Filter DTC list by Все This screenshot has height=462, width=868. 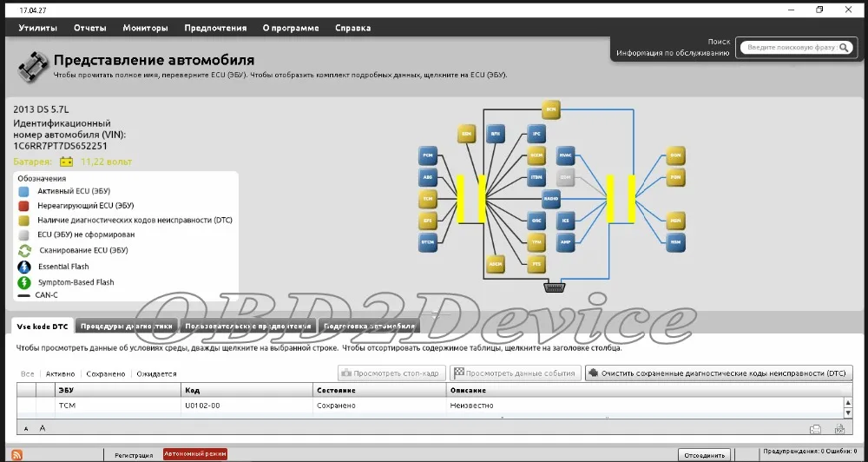click(27, 374)
